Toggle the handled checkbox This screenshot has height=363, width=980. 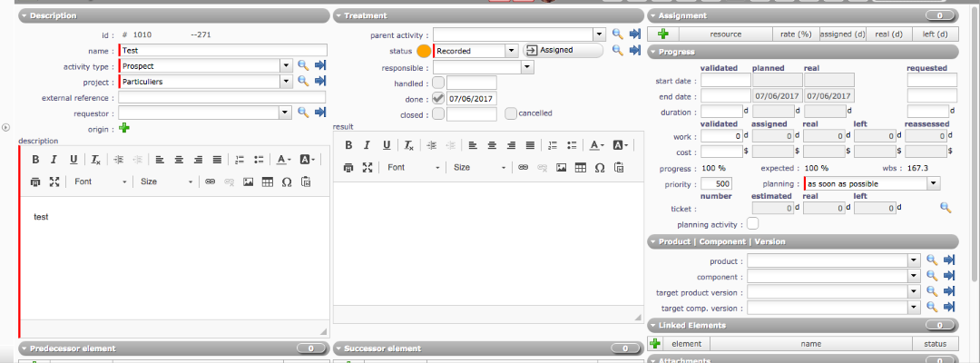tap(438, 83)
